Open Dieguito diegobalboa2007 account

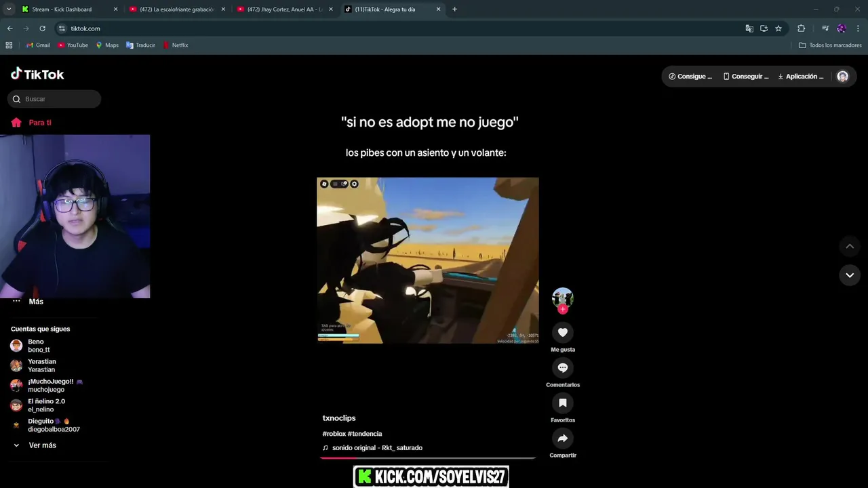point(45,425)
